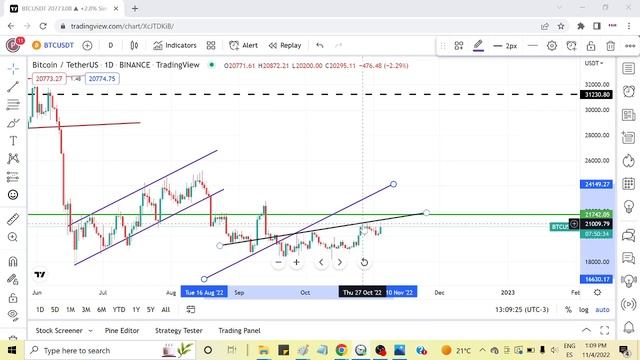
Task: Expand the Stock Screener dropdown arrow
Action: pyautogui.click(x=91, y=331)
